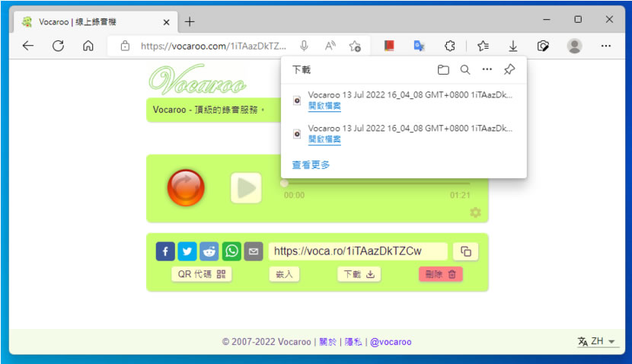Open the user profile avatar
This screenshot has width=632, height=364.
[x=574, y=46]
